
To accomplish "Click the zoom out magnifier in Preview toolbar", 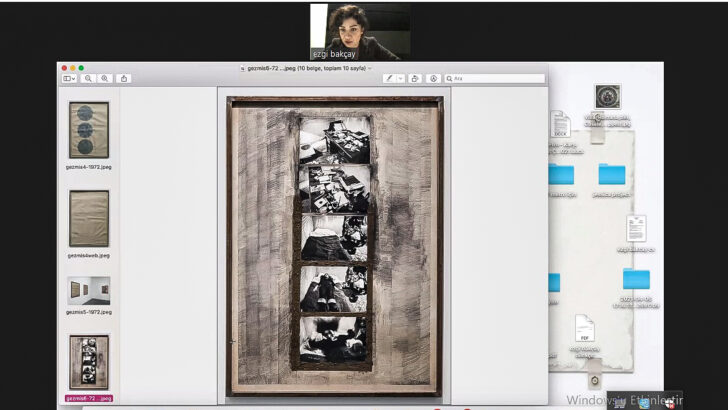I will (x=88, y=78).
